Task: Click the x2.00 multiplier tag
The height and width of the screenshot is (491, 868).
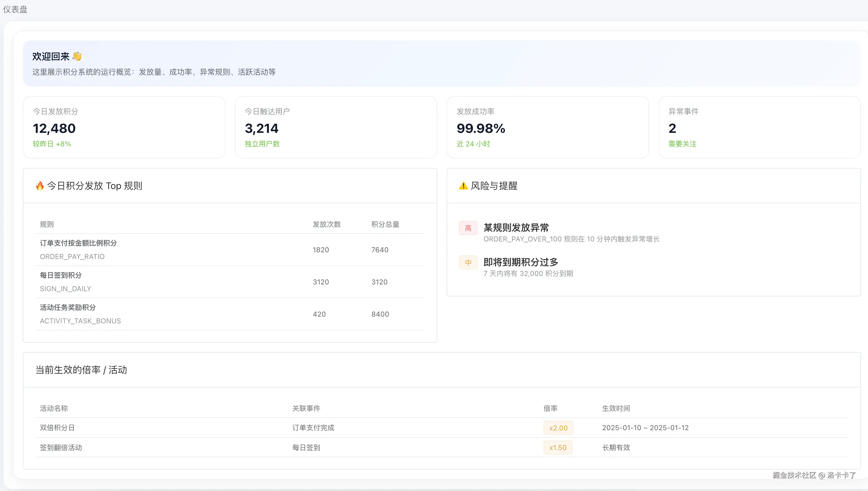Action: pyautogui.click(x=558, y=428)
